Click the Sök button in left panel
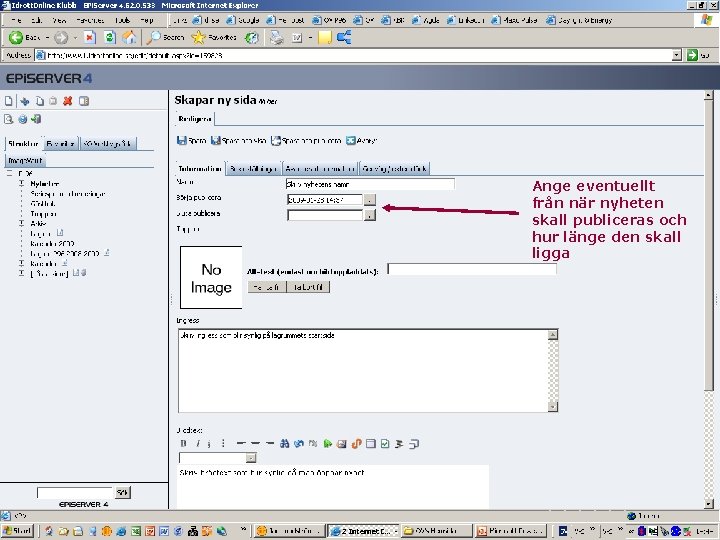This screenshot has width=720, height=540. click(122, 492)
